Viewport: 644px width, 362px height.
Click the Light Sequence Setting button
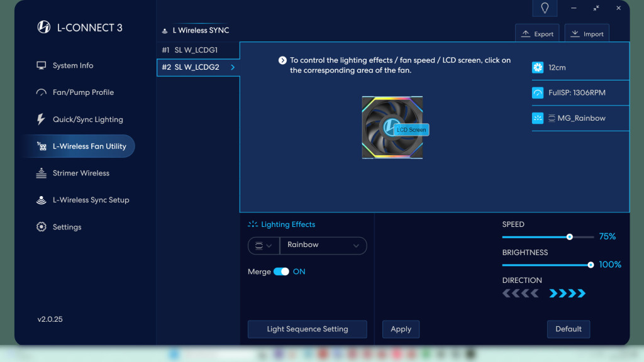pos(307,329)
